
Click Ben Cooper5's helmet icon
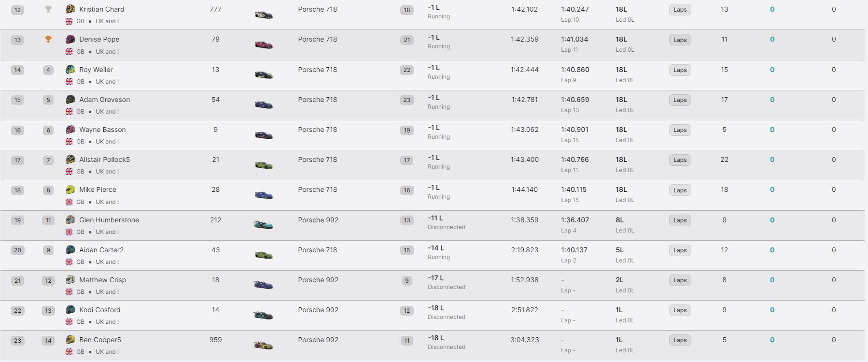click(x=70, y=340)
